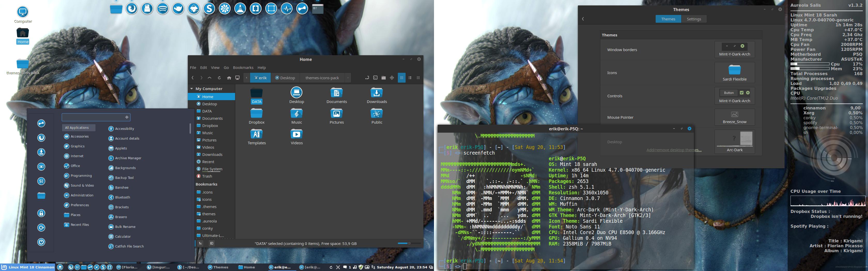Open Graphics category in menu
Viewport: 868px width, 271px height.
pyautogui.click(x=74, y=146)
